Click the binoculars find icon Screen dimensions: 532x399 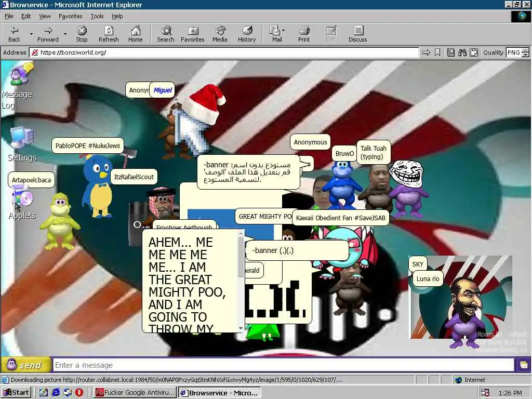(x=462, y=52)
